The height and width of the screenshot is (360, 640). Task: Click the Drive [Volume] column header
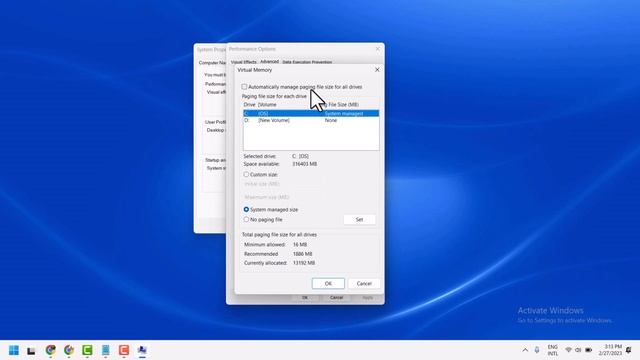[260, 104]
